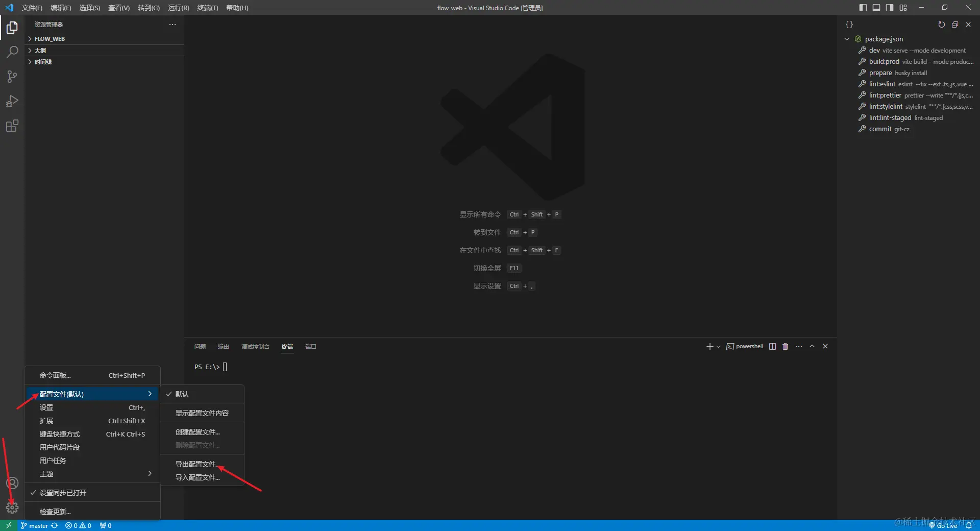The image size is (980, 531).
Task: Click the master branch in status bar
Action: (x=35, y=525)
